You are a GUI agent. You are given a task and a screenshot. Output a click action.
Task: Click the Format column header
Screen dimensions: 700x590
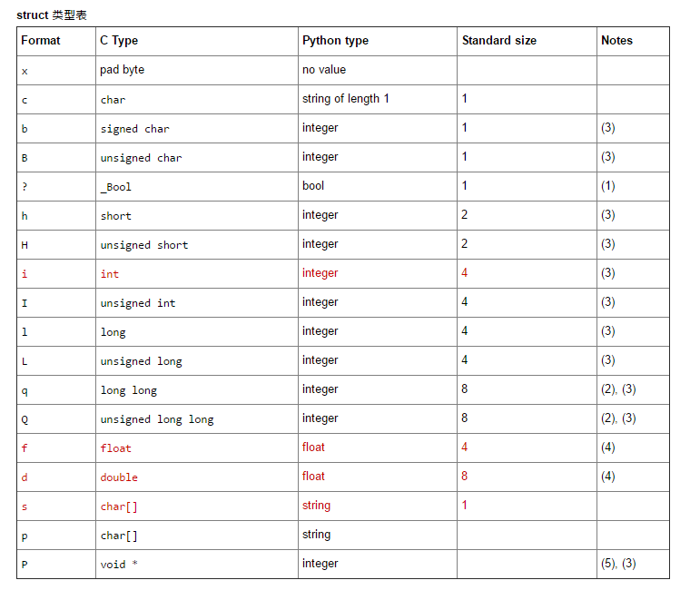pyautogui.click(x=41, y=41)
